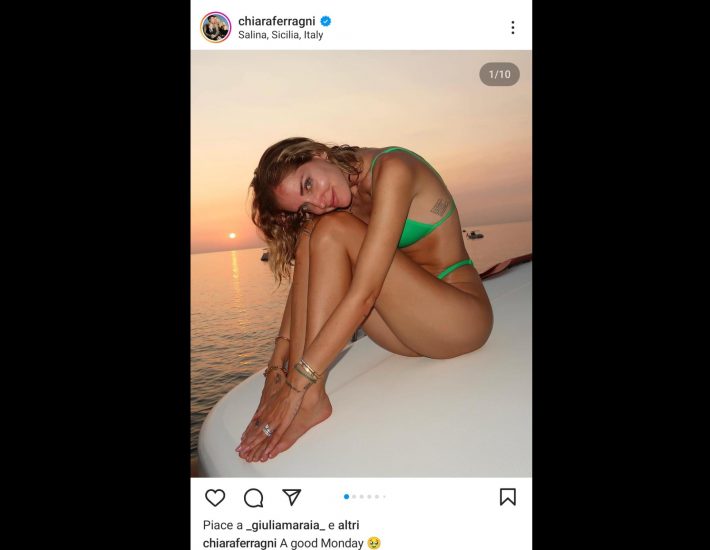Open chiaraferragni username in header
This screenshot has width=710, height=550.
(277, 21)
